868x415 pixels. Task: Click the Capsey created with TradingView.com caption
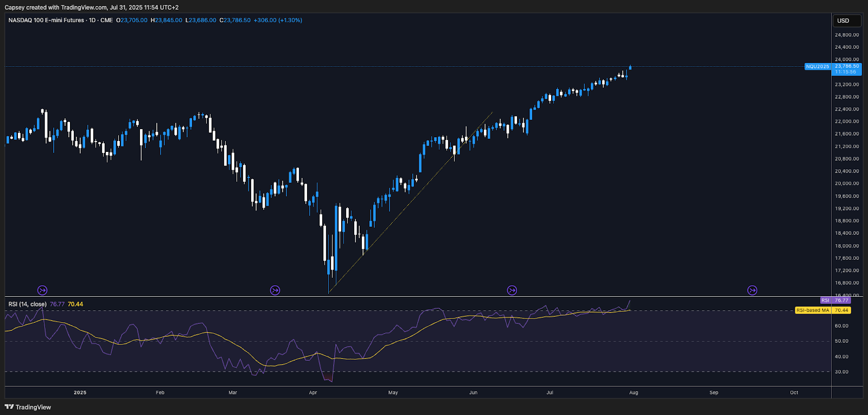pos(92,8)
